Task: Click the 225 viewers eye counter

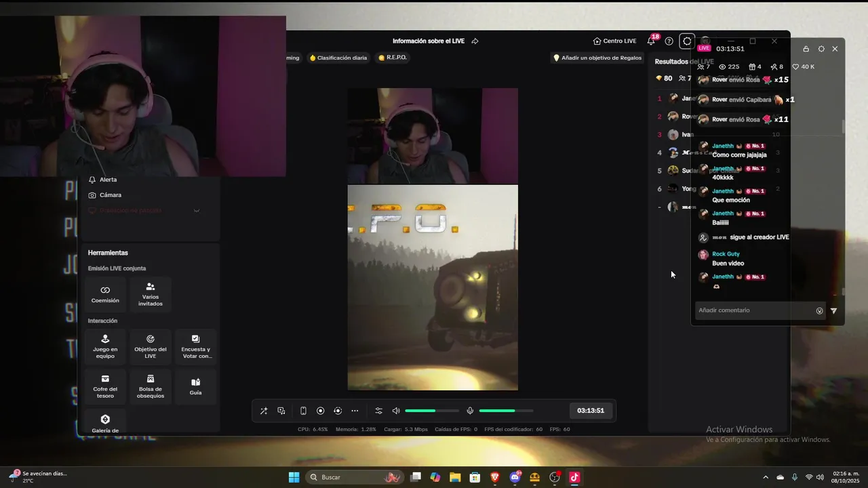Action: 729,67
